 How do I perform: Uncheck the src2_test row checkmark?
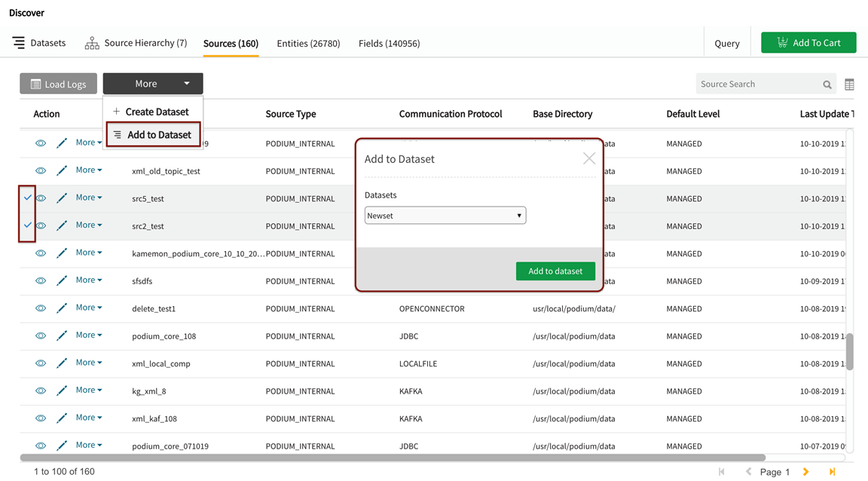point(28,225)
